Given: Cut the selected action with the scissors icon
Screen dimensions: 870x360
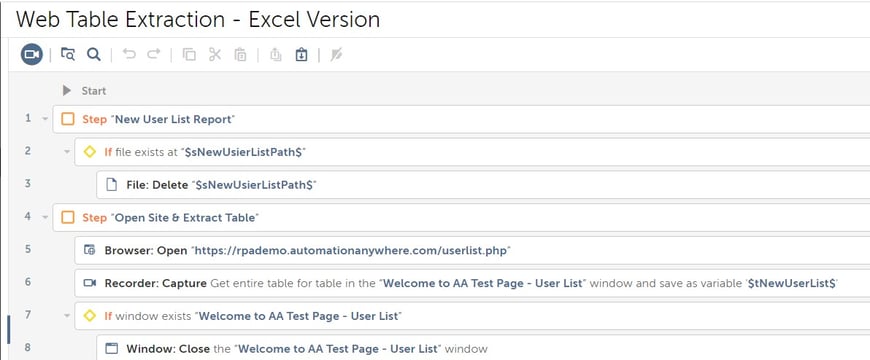Looking at the screenshot, I should coord(215,54).
